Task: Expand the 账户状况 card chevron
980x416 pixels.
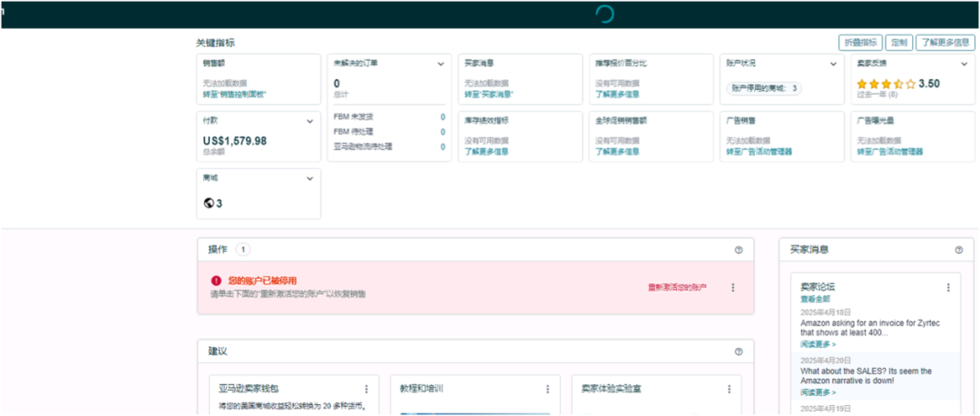Action: coord(833,64)
